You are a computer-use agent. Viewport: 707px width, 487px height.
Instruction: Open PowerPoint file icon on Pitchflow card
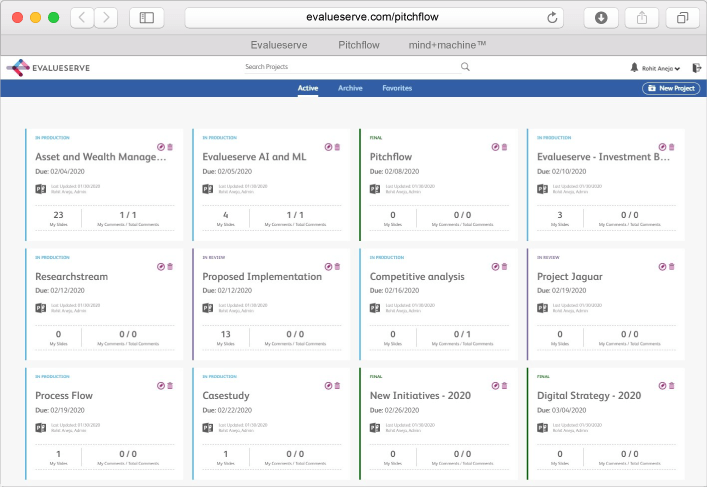(375, 189)
